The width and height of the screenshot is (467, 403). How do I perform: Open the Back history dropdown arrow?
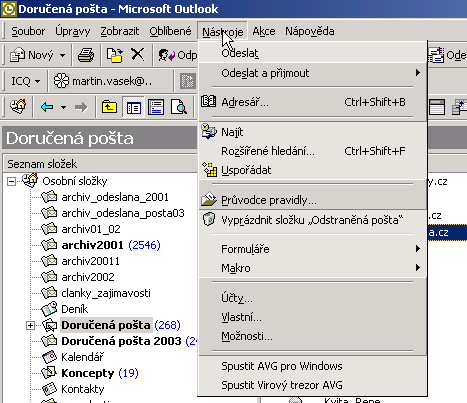pyautogui.click(x=63, y=107)
